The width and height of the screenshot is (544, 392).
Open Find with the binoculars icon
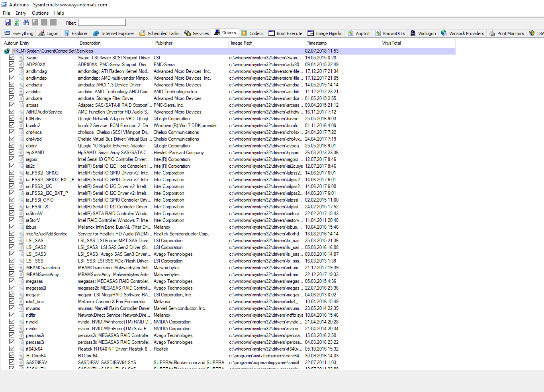(x=26, y=22)
